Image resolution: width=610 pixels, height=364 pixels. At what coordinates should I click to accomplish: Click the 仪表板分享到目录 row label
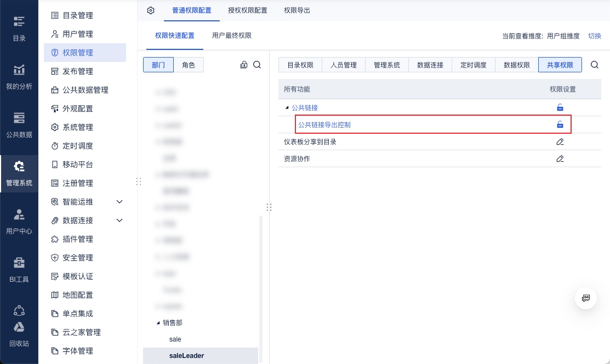[310, 142]
